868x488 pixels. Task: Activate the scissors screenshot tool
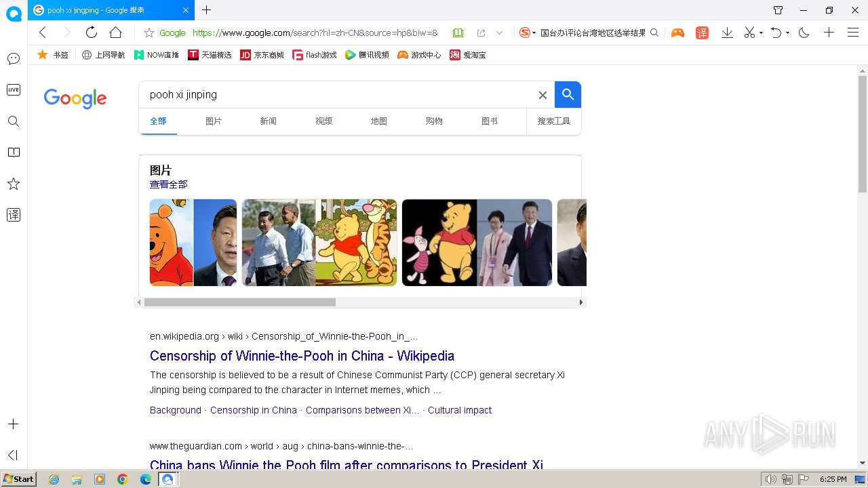pos(749,33)
